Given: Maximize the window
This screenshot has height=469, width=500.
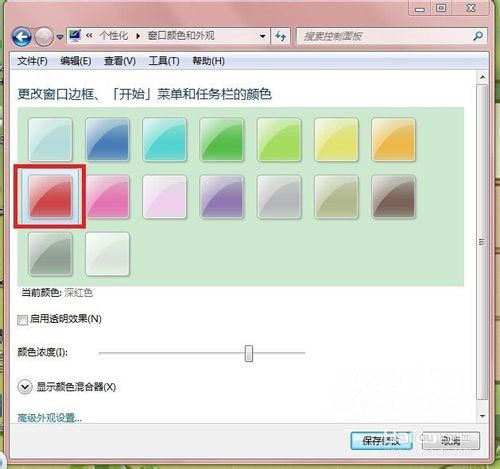Looking at the screenshot, I should [x=441, y=8].
